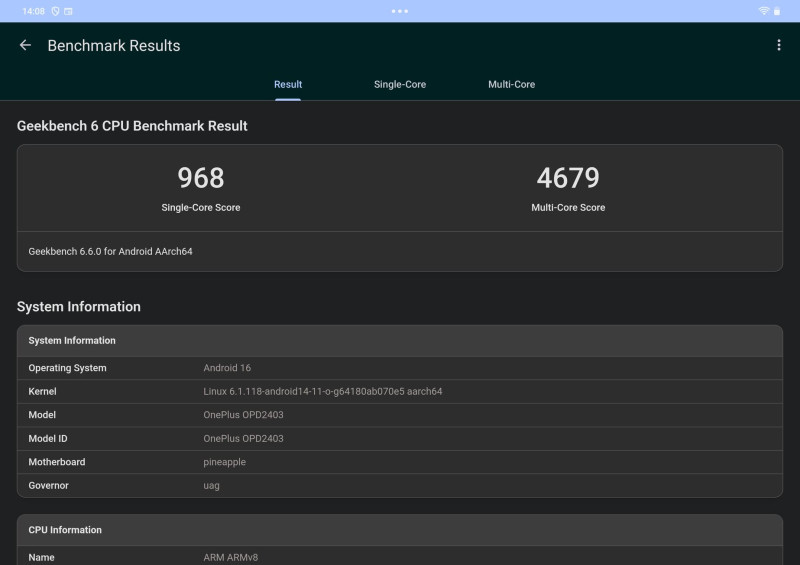Tap the Linux 6.1.118 kernel version value
The image size is (800, 565).
pyautogui.click(x=322, y=391)
